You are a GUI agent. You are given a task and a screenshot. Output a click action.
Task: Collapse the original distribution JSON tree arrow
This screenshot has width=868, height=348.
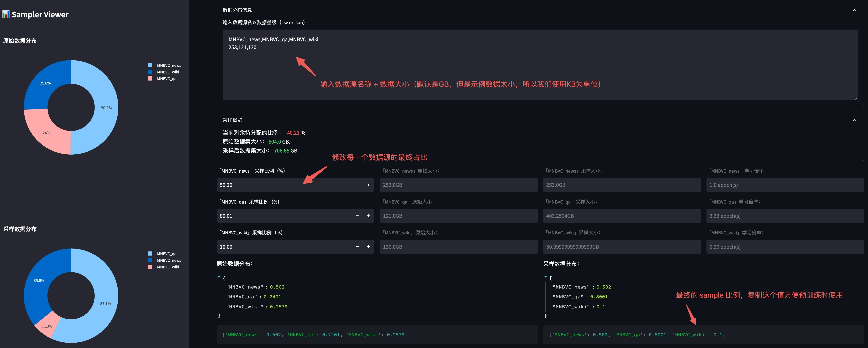coord(219,277)
